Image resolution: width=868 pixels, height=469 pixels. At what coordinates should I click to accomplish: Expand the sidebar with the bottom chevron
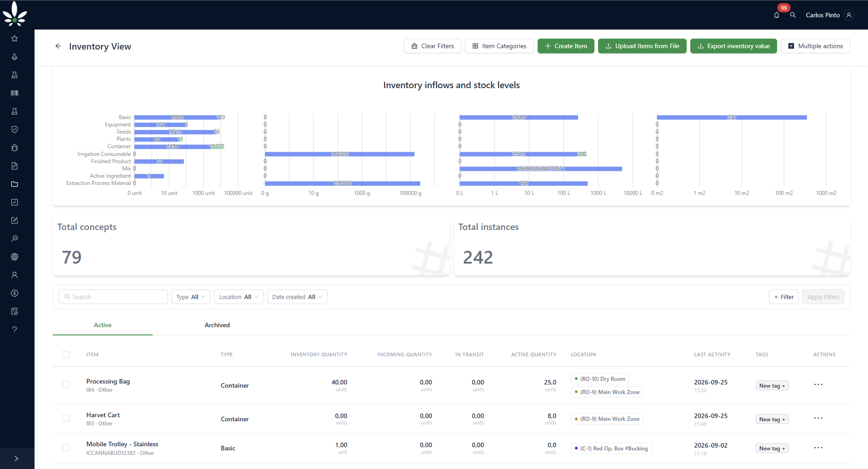[16, 459]
